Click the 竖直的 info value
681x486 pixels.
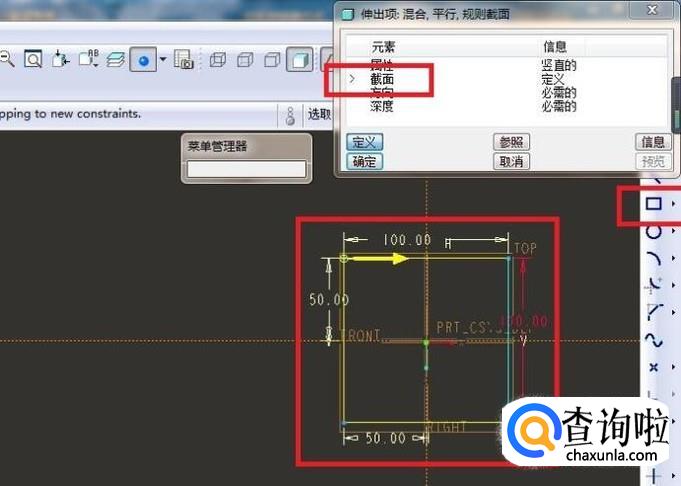(559, 66)
